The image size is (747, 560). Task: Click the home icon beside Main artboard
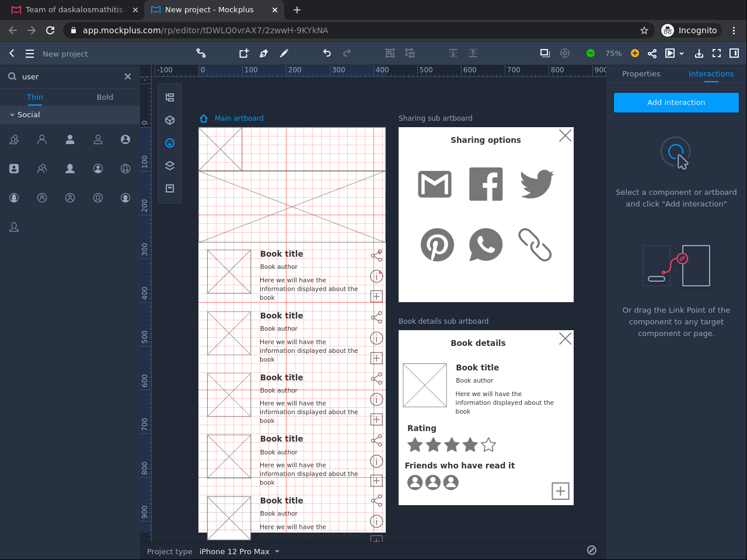click(x=204, y=118)
